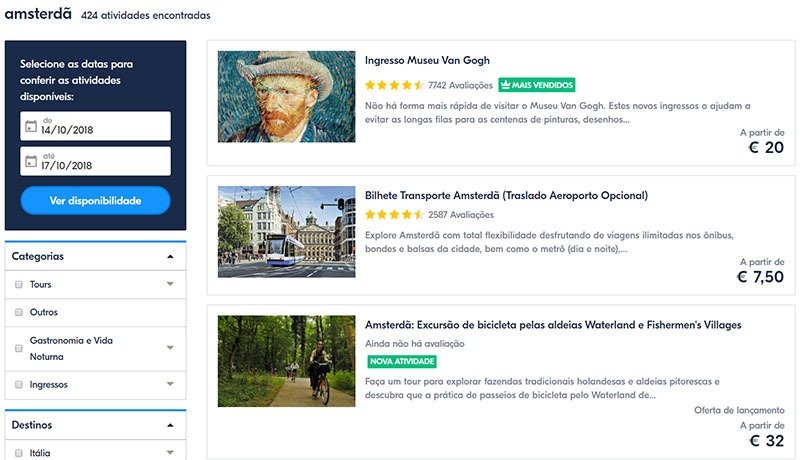
Task: Click the Van Gogh museum description text
Action: pyautogui.click(x=558, y=113)
